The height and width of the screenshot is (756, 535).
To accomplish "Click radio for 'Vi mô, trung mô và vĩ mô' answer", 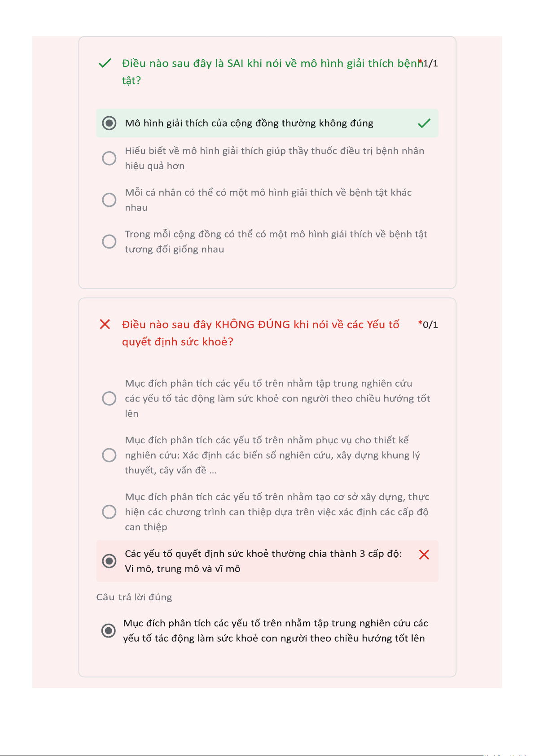I will click(x=109, y=561).
